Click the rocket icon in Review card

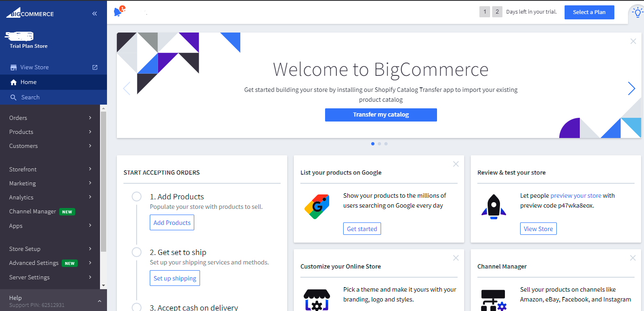(493, 206)
